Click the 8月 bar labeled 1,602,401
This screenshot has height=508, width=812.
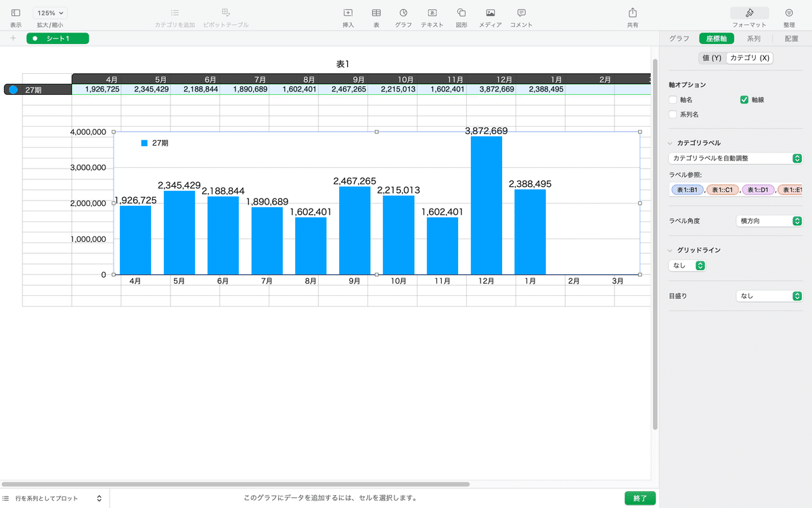(x=311, y=246)
